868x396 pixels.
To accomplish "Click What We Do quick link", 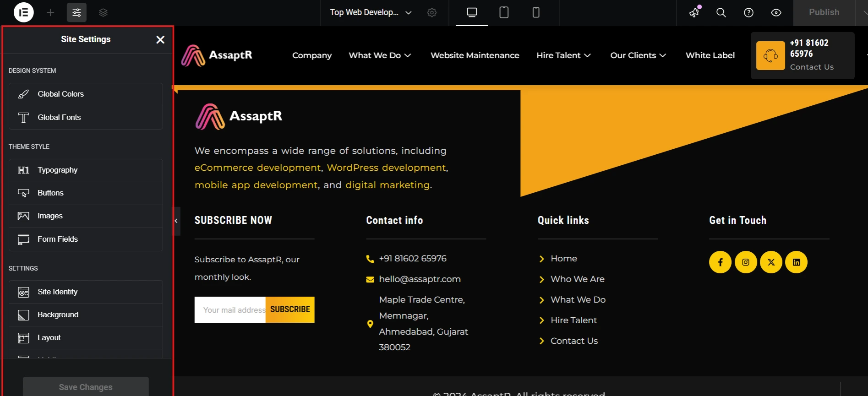I will point(578,300).
